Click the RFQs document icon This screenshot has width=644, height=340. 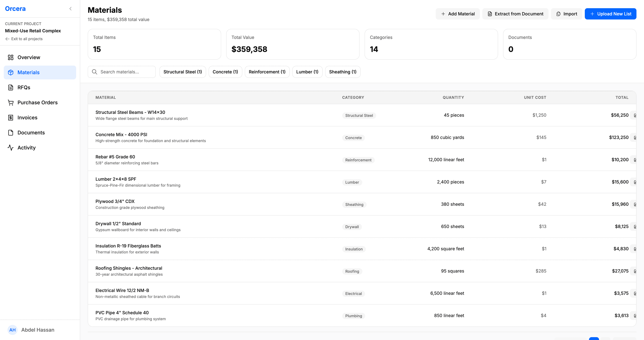tap(11, 87)
